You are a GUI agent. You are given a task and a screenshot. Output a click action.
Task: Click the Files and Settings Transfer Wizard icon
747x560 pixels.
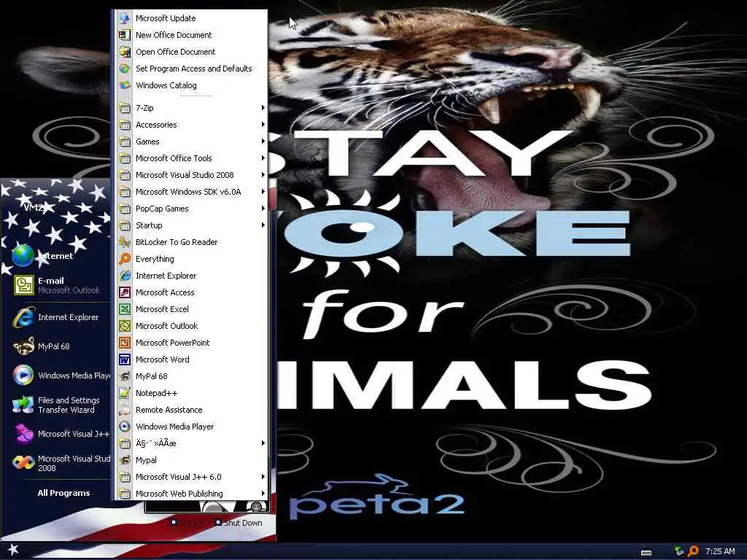23,405
